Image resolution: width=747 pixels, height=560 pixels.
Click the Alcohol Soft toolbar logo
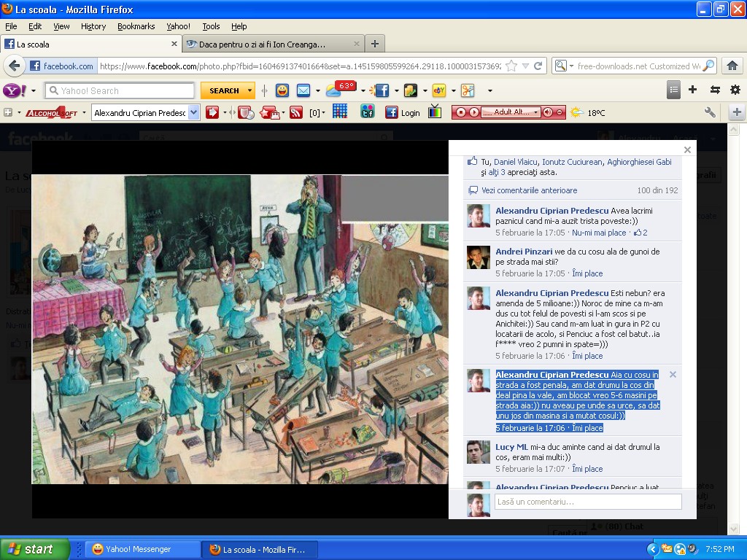click(52, 113)
